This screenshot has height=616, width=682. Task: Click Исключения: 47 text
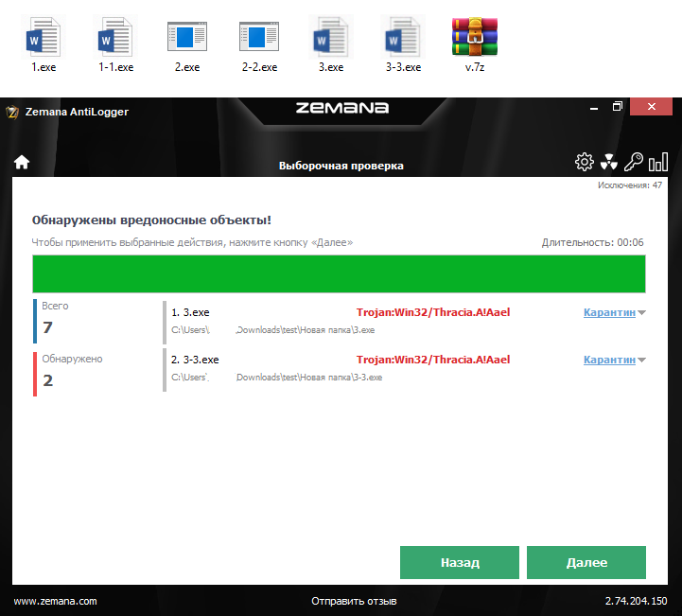(x=630, y=185)
